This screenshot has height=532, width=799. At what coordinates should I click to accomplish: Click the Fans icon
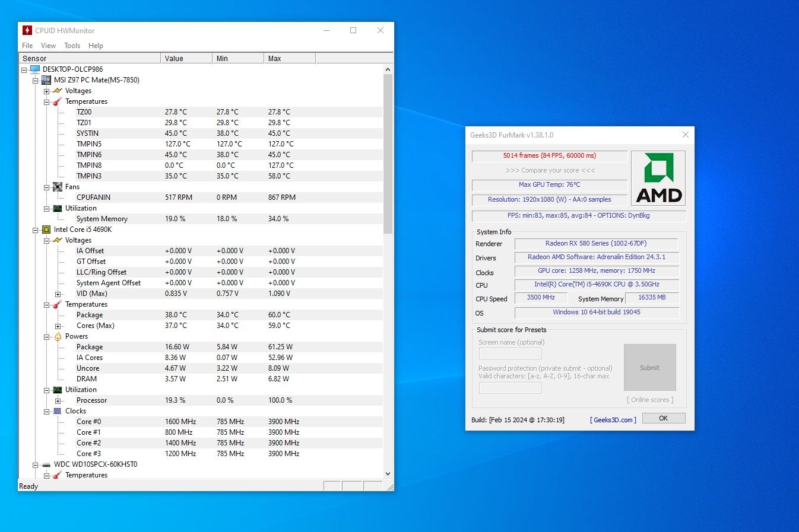point(58,187)
